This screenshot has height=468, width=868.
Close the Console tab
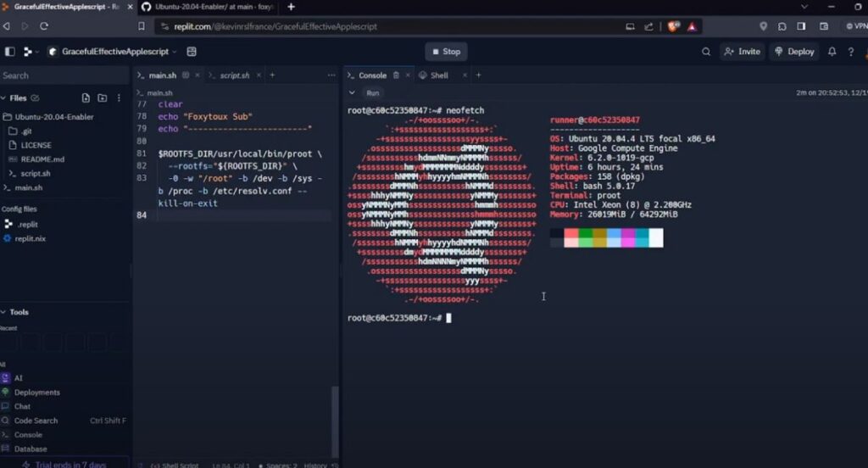pos(408,75)
